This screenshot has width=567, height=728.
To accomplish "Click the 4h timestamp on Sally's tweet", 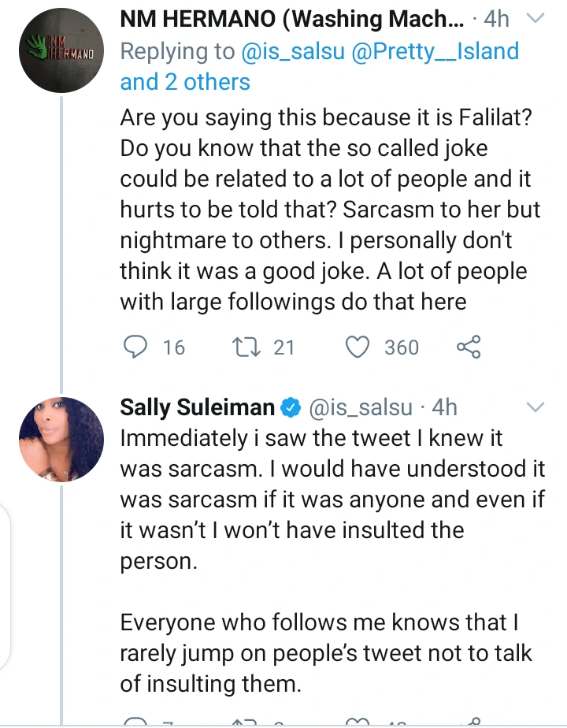I will point(444,407).
